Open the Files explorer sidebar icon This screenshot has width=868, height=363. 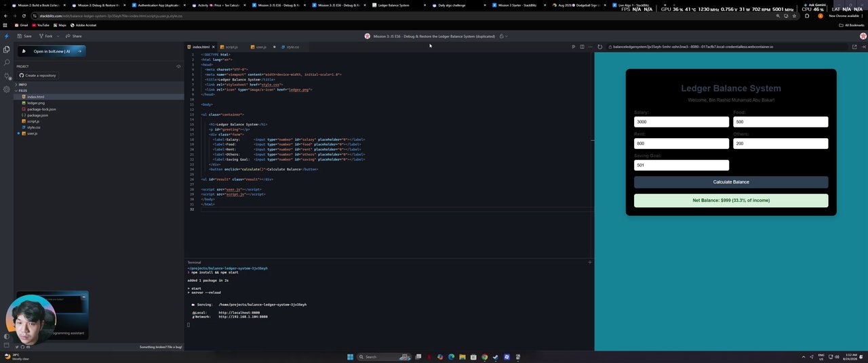click(6, 49)
